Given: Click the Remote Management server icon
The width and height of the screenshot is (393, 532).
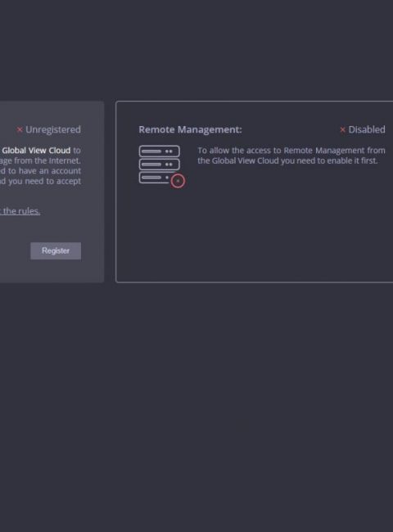Looking at the screenshot, I should pos(162,166).
